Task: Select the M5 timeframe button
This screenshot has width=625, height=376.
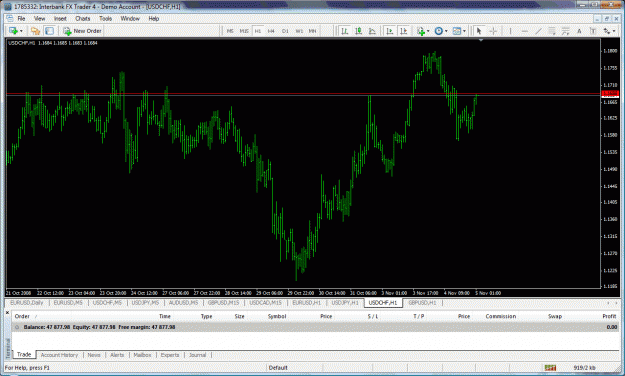Action: tap(230, 31)
